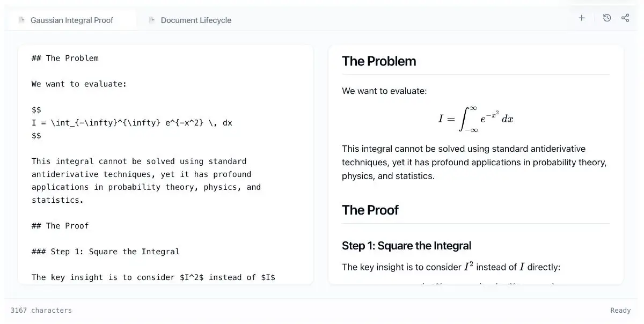This screenshot has width=644, height=324.
Task: Click the plus icon to add a document
Action: (x=581, y=18)
